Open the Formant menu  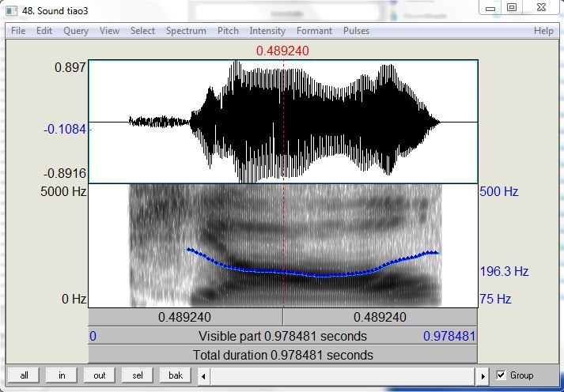click(314, 31)
